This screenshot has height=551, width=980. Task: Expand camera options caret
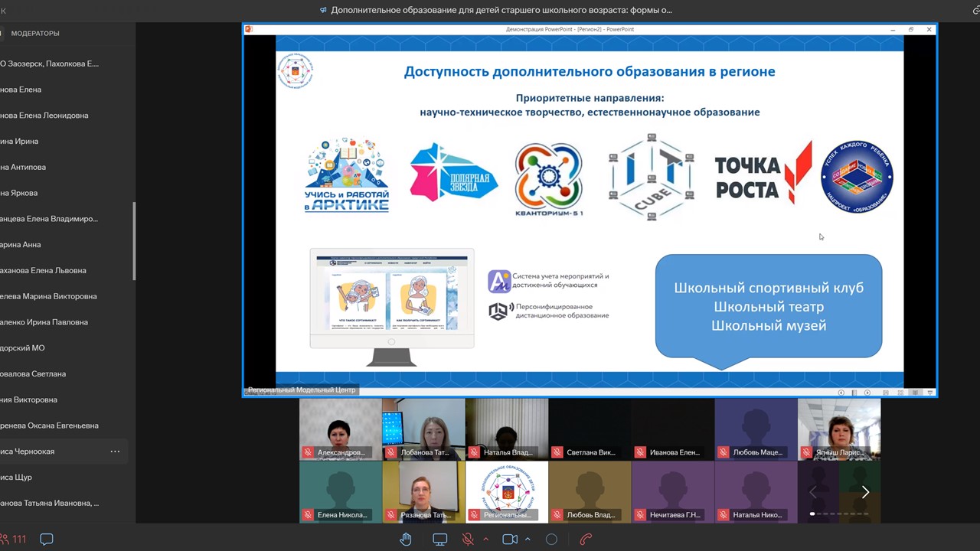(528, 540)
